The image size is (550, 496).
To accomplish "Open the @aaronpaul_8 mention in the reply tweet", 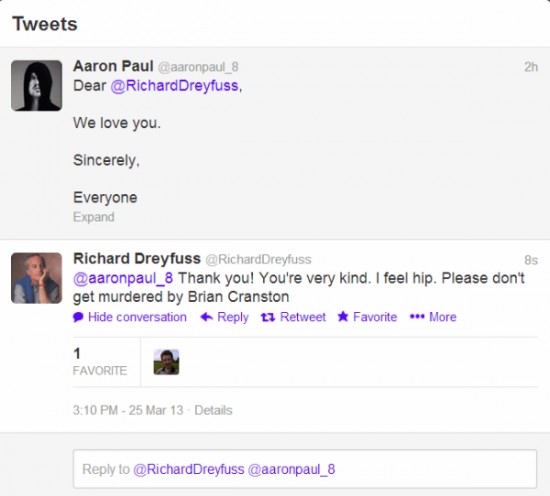I will coord(123,278).
